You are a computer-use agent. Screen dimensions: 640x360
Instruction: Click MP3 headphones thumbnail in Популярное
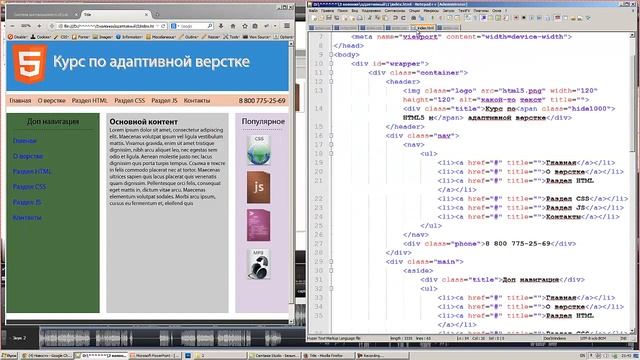(258, 264)
